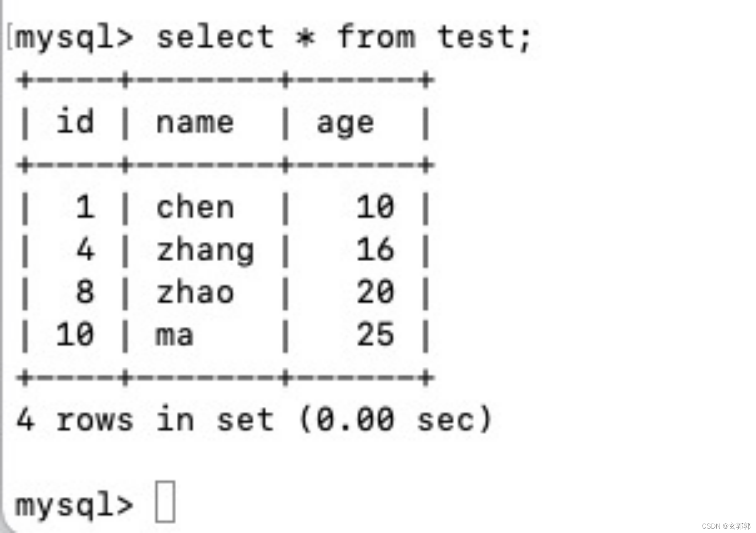Click the age value 16
Screen dimensions: 756x533
375,249
